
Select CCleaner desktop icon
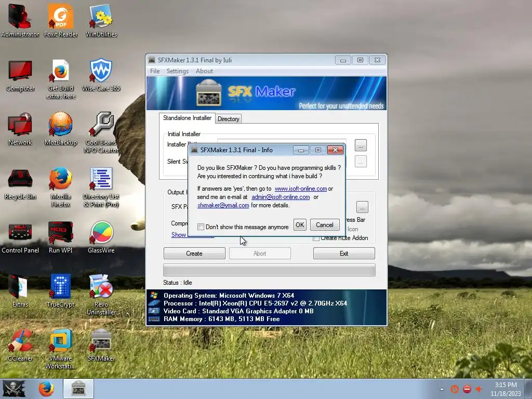coord(20,345)
